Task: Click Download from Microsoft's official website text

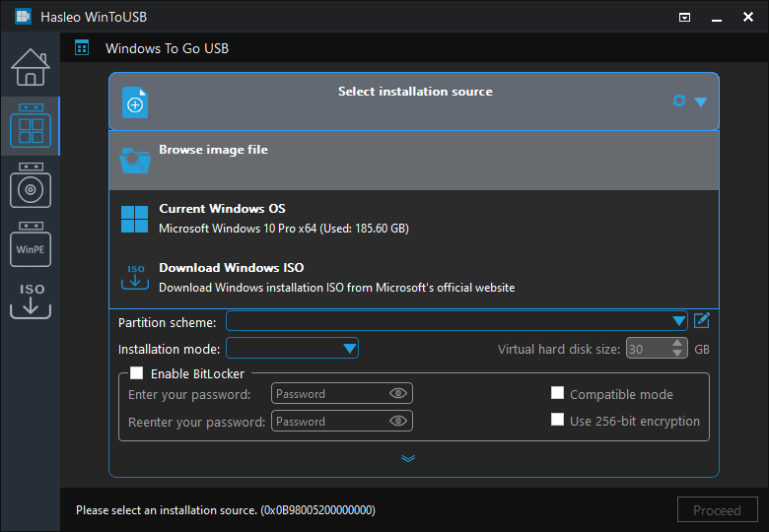Action: coord(337,288)
